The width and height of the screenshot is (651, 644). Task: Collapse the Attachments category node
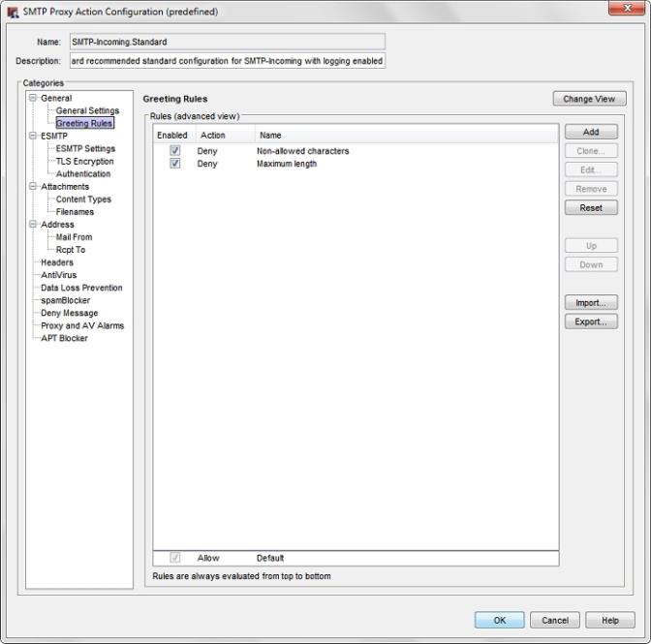click(x=33, y=186)
